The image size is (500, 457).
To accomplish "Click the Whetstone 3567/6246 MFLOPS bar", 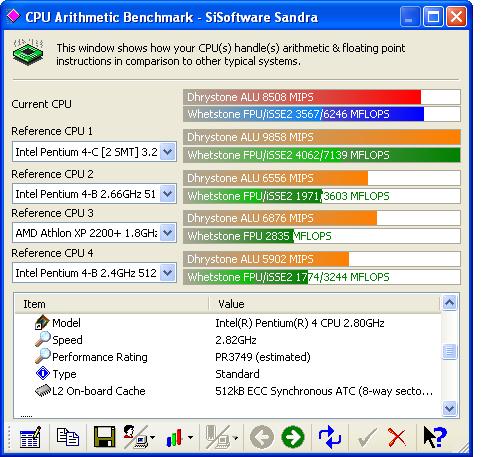I will pos(322,114).
